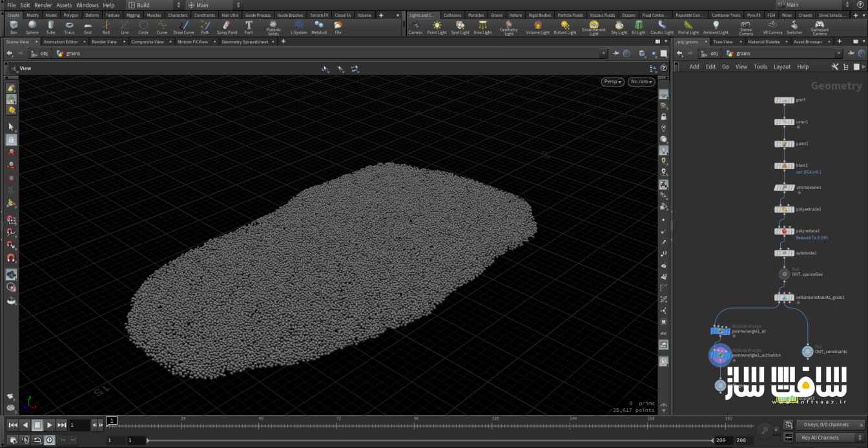Viewport: 868px width, 448px height.
Task: Add a Point Light from the shelf
Action: pos(437,27)
